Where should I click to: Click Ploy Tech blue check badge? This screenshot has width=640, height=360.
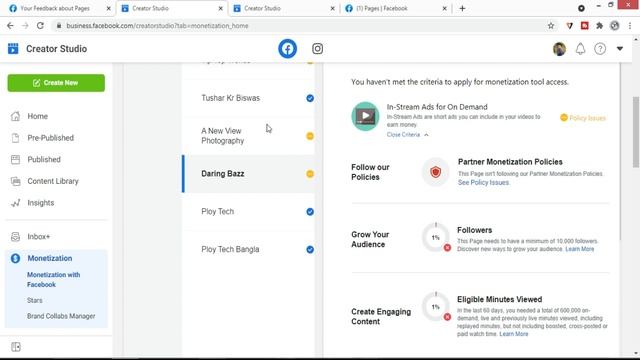coord(310,212)
